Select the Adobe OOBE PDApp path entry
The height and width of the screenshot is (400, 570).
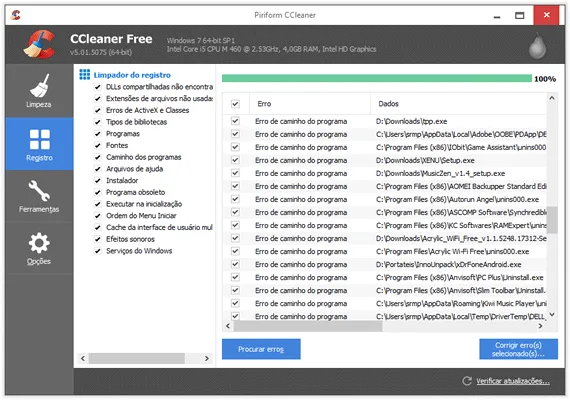461,134
